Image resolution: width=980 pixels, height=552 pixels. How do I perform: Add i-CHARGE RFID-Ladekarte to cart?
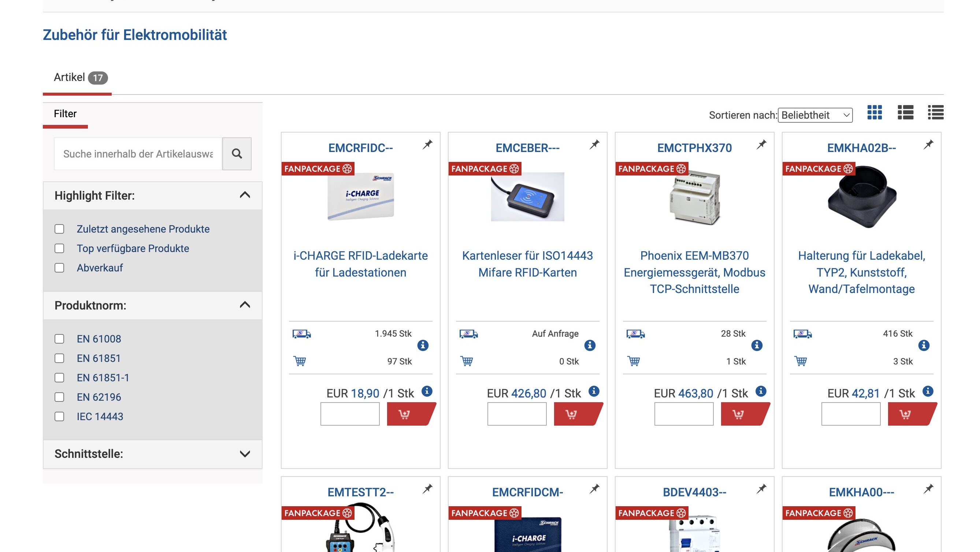(x=411, y=414)
